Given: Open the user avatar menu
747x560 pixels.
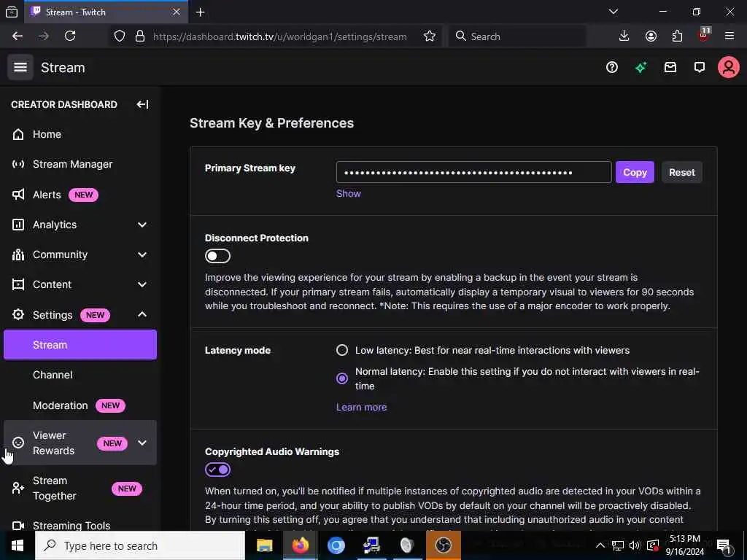Looking at the screenshot, I should click(729, 68).
